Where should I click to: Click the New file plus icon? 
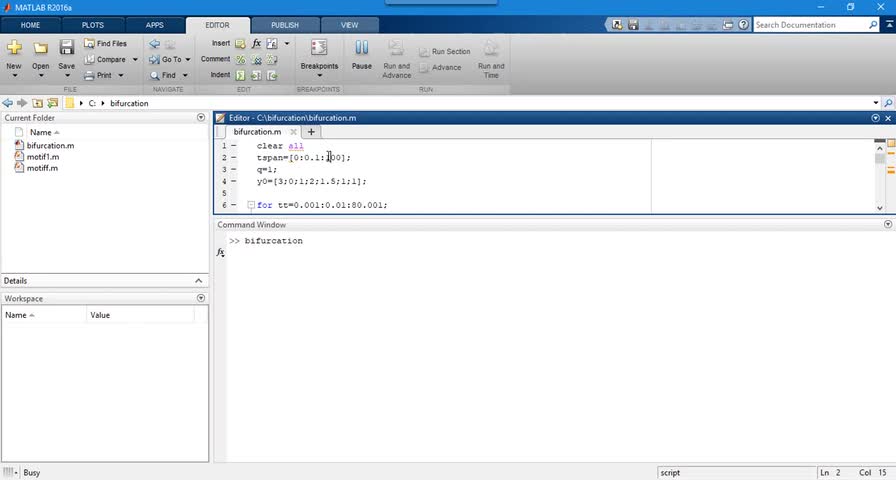[x=14, y=47]
